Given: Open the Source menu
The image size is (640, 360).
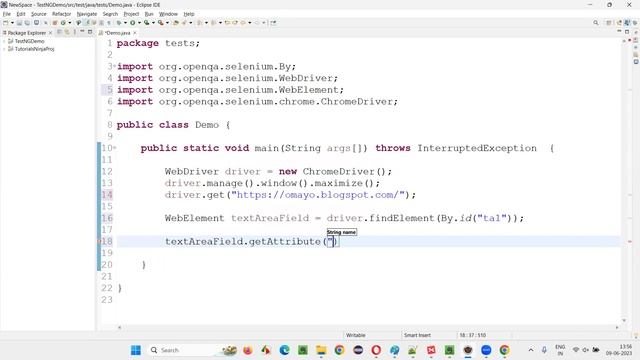Looking at the screenshot, I should tap(39, 14).
